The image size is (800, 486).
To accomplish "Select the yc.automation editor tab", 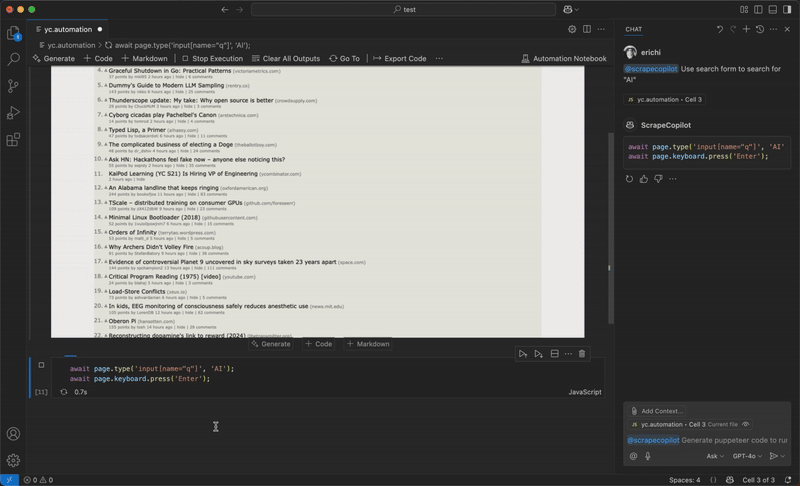I will pos(68,29).
